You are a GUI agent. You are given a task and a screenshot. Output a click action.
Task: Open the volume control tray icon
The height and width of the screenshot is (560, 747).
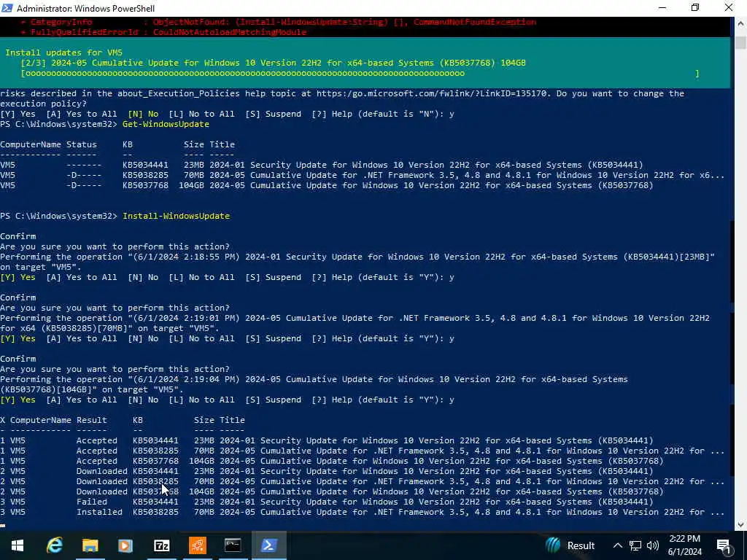coord(653,545)
